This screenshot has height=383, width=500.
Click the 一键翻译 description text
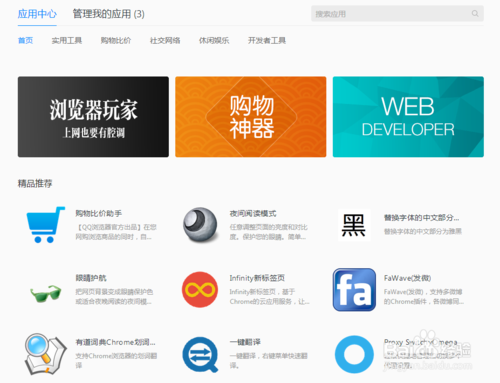tap(268, 361)
